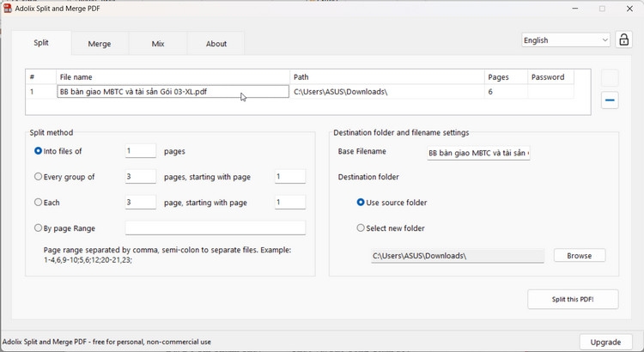Click the destination folder path field
The image size is (644, 352).
[458, 256]
